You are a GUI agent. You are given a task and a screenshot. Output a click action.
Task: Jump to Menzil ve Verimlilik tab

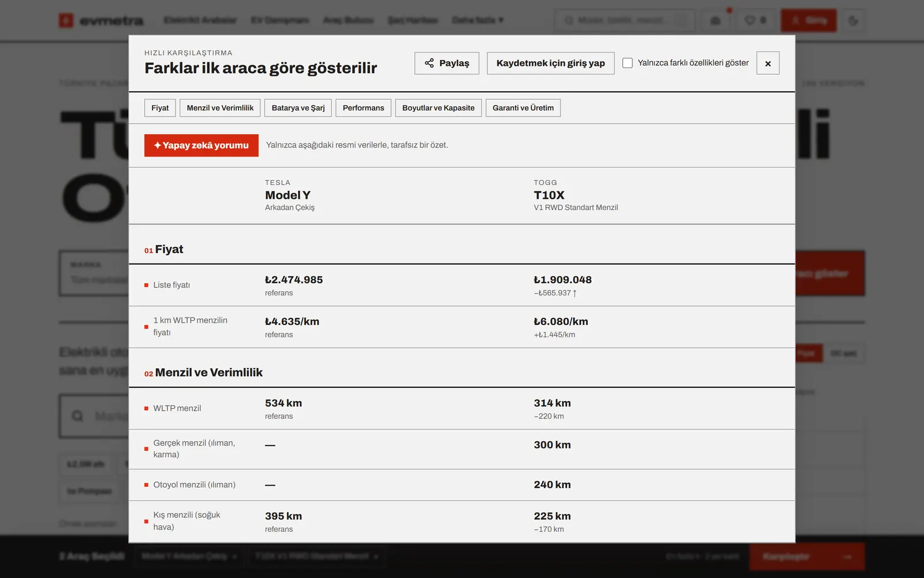(220, 108)
